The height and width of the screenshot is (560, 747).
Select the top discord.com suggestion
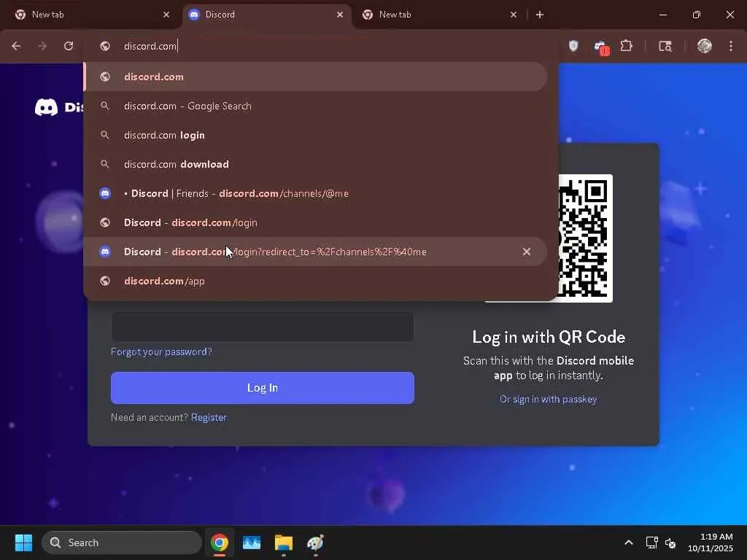pyautogui.click(x=315, y=77)
